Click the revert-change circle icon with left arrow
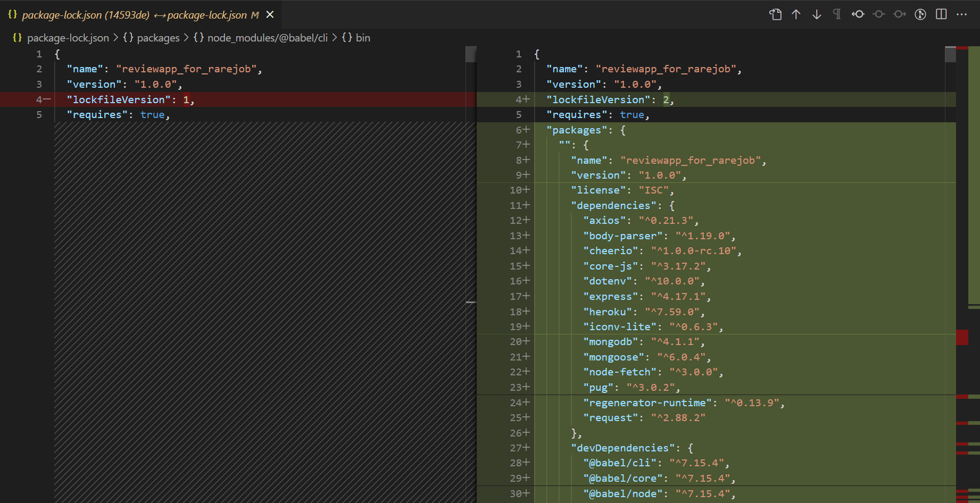Image resolution: width=980 pixels, height=503 pixels. point(858,14)
